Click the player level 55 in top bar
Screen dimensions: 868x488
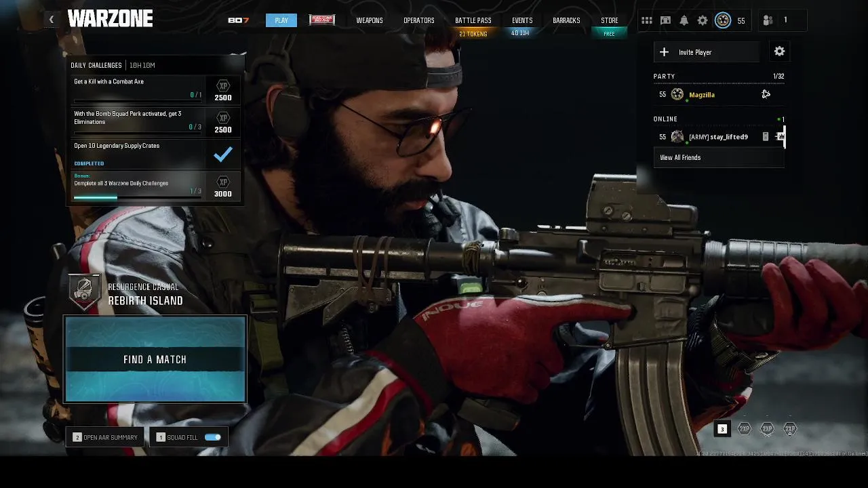click(741, 21)
